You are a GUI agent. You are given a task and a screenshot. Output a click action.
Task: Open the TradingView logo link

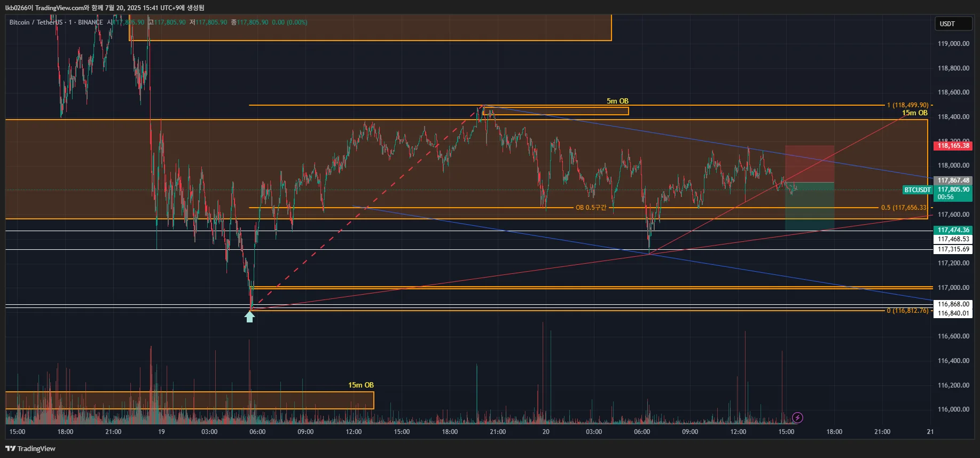click(30, 448)
